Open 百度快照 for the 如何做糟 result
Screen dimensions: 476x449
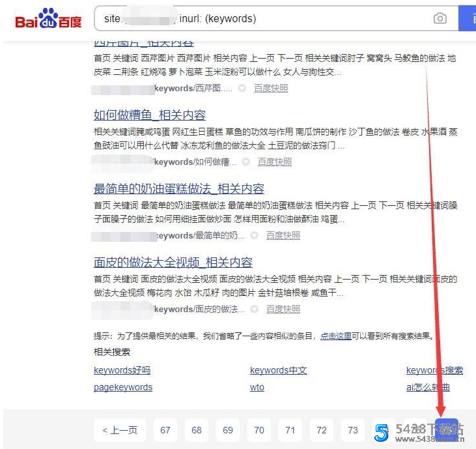coord(275,162)
